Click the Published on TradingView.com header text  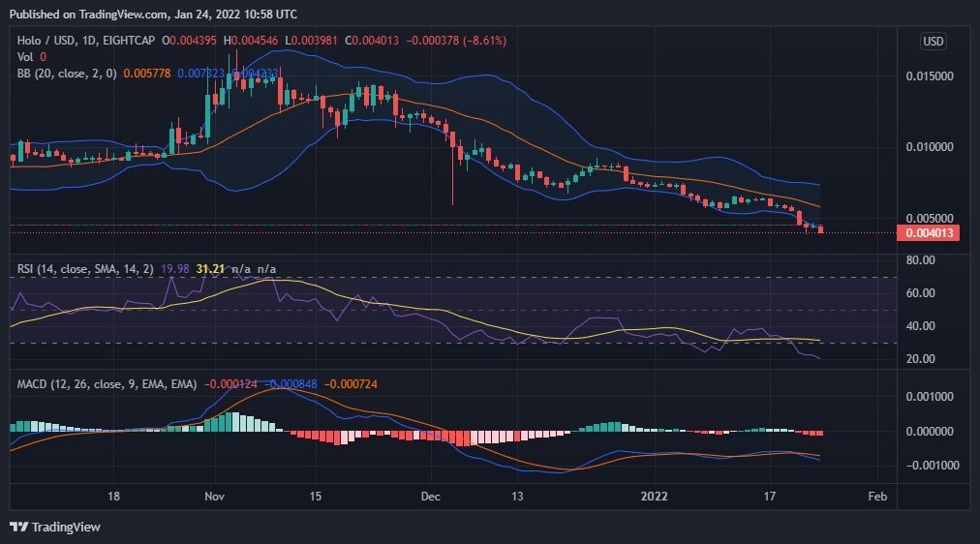153,14
